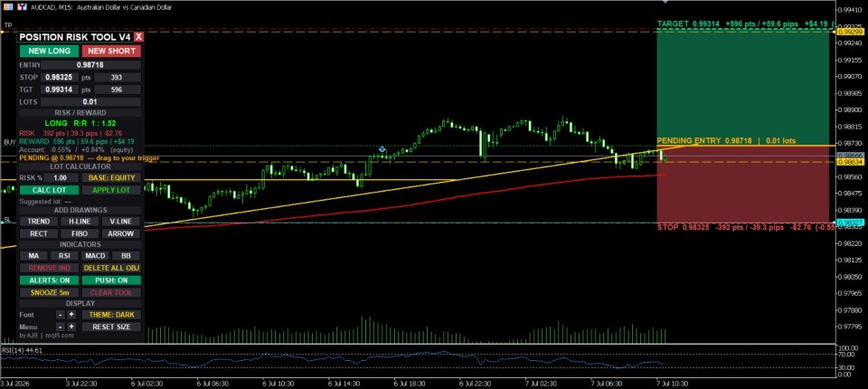
Task: Add a RECT drawing
Action: (x=39, y=233)
